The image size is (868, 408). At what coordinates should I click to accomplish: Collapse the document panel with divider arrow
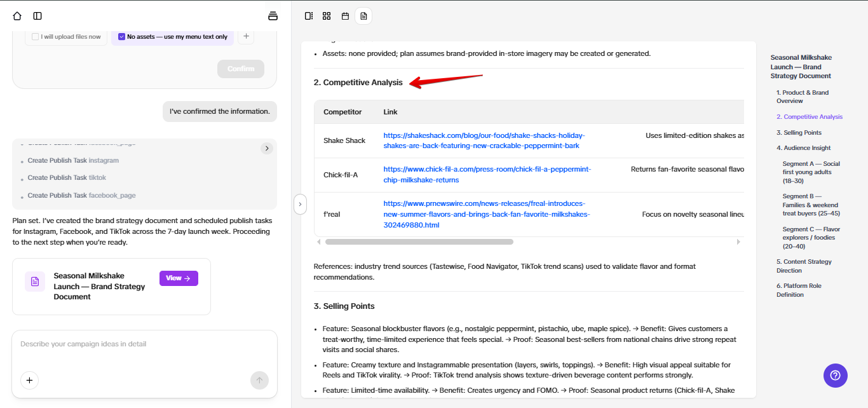(x=301, y=205)
